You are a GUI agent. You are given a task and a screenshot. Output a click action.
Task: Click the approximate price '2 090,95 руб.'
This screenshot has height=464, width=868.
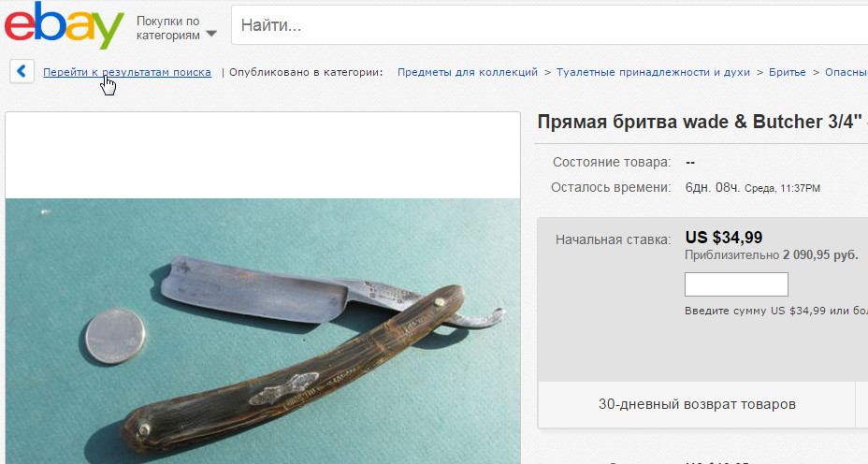[820, 255]
